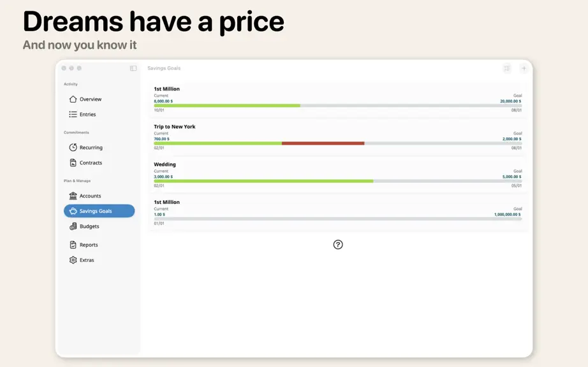Screen dimensions: 588x367
Task: Open Extras gear icon
Action: click(73, 260)
